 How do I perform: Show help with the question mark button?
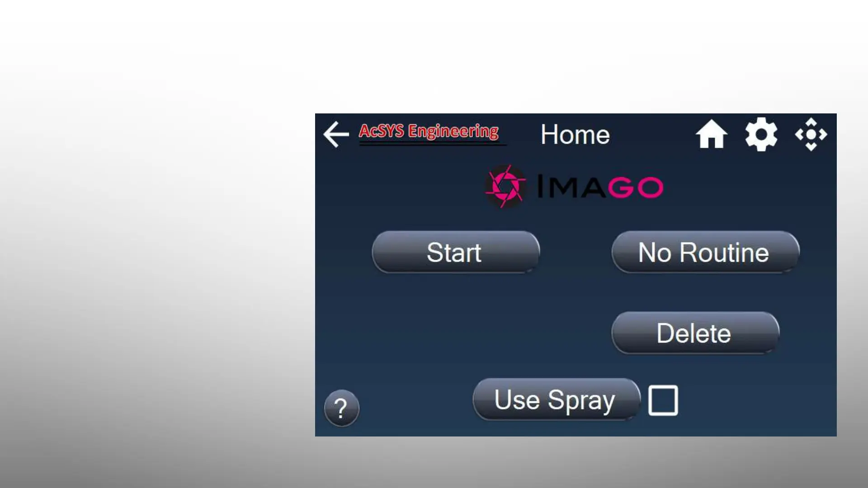coord(342,408)
